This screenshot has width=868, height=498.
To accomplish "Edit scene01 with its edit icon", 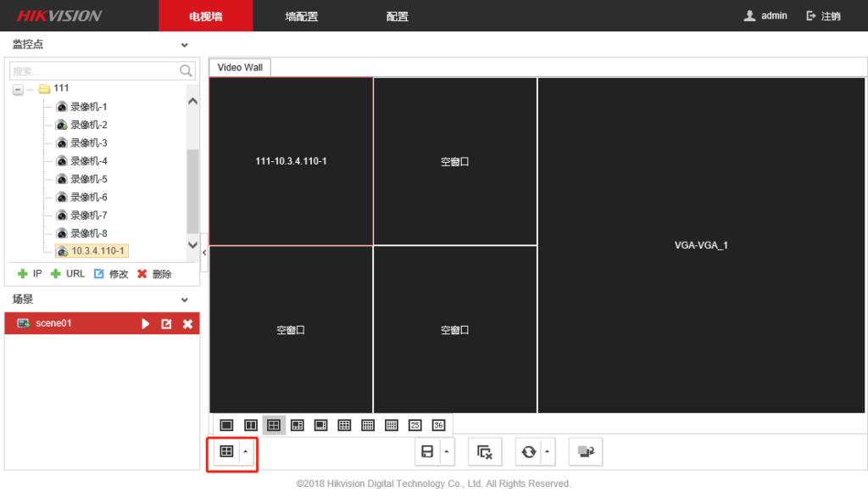I will pos(167,324).
